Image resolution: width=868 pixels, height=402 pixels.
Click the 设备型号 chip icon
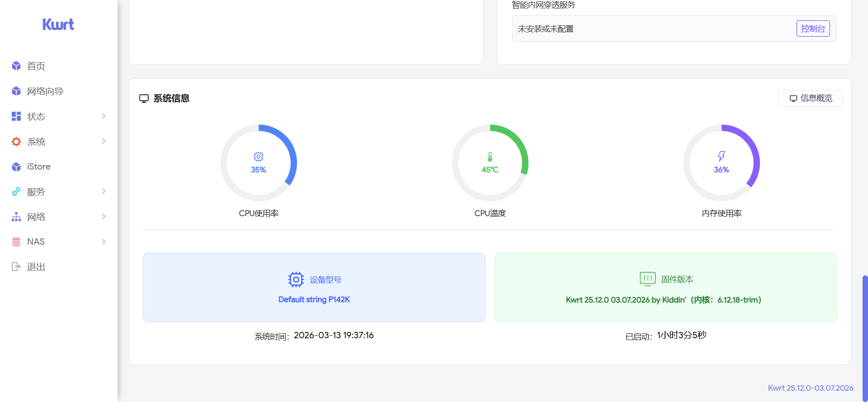coord(296,279)
